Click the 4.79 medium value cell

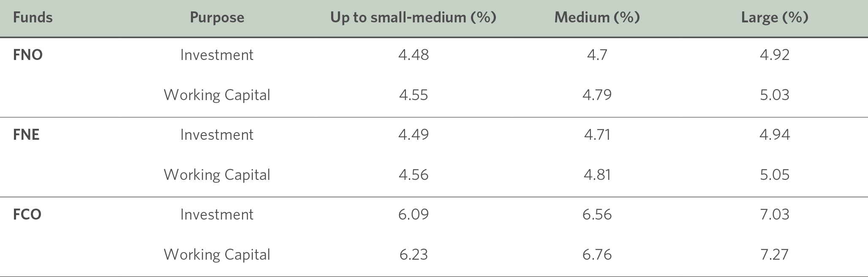click(x=597, y=95)
